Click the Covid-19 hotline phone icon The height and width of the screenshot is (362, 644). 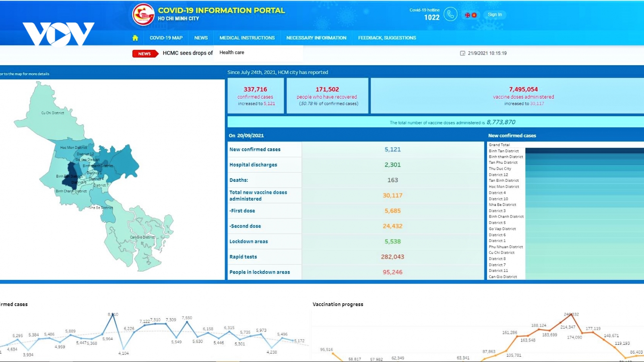[x=450, y=14]
